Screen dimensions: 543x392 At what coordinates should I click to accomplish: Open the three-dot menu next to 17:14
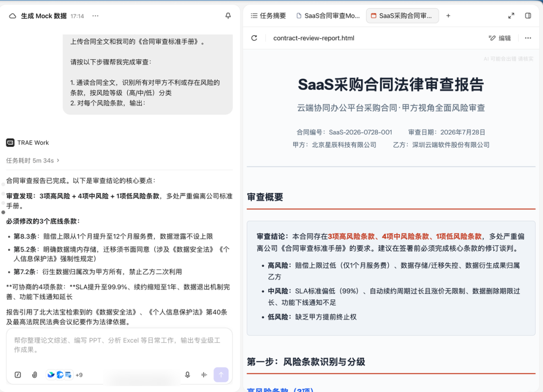coord(95,16)
